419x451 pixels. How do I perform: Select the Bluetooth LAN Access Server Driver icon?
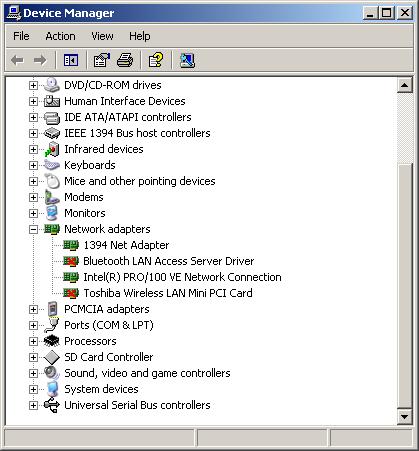pos(71,261)
